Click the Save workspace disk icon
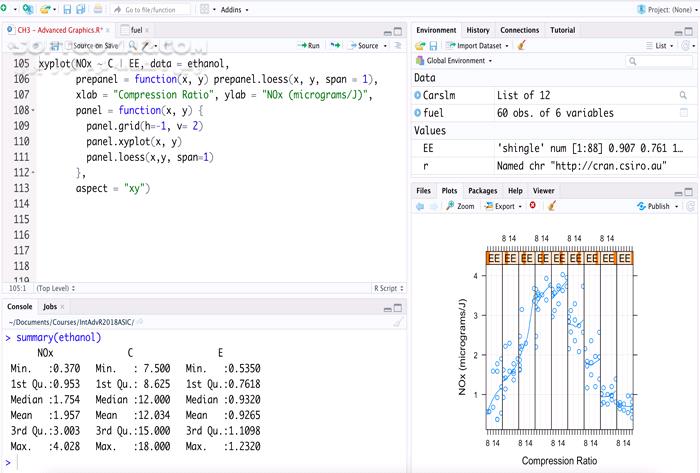This screenshot has width=700, height=473. coord(433,46)
